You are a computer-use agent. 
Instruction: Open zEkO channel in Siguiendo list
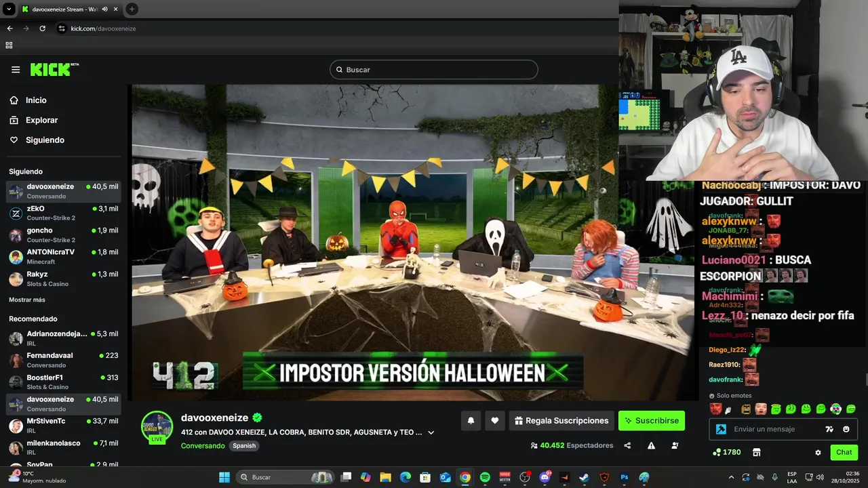[x=64, y=213]
